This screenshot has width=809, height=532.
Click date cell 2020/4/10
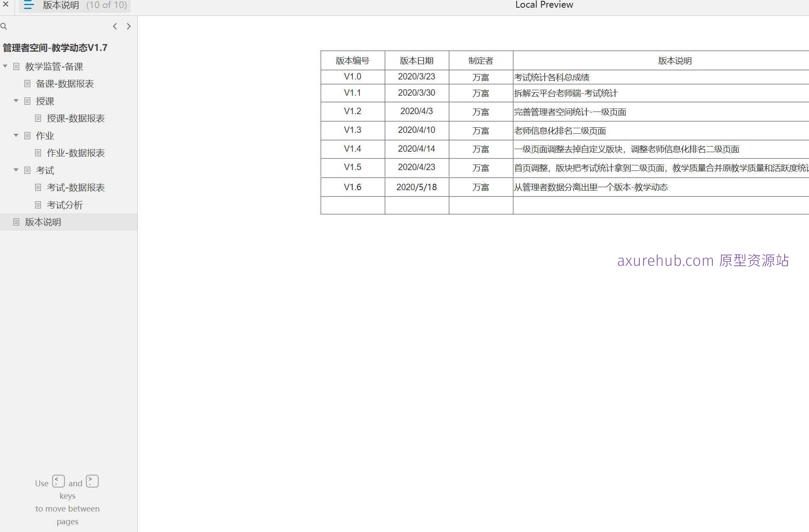[x=417, y=130]
